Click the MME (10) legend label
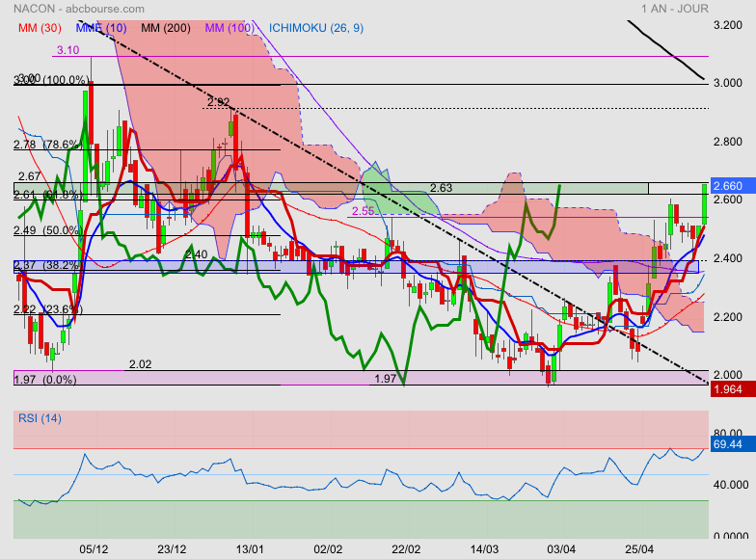 click(x=101, y=28)
